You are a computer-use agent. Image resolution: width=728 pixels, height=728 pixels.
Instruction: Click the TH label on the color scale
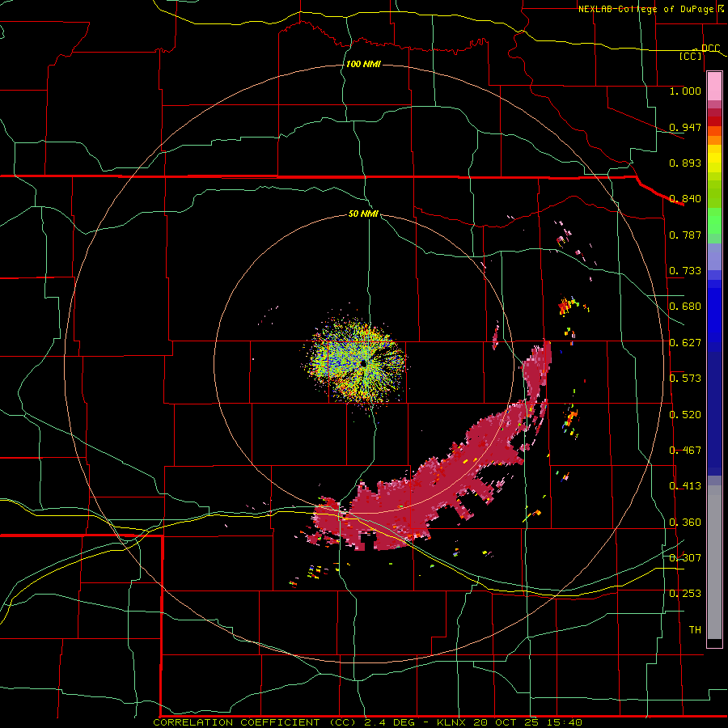[695, 630]
